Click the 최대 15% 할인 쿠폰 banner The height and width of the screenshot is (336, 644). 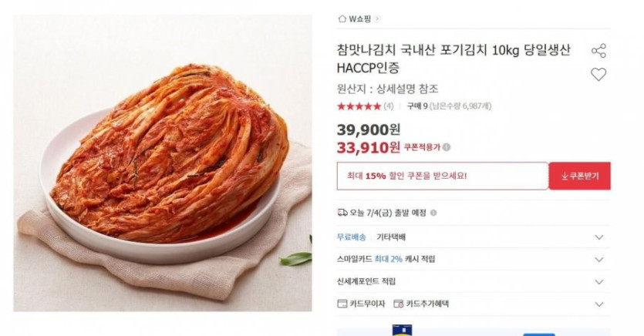pyautogui.click(x=443, y=176)
